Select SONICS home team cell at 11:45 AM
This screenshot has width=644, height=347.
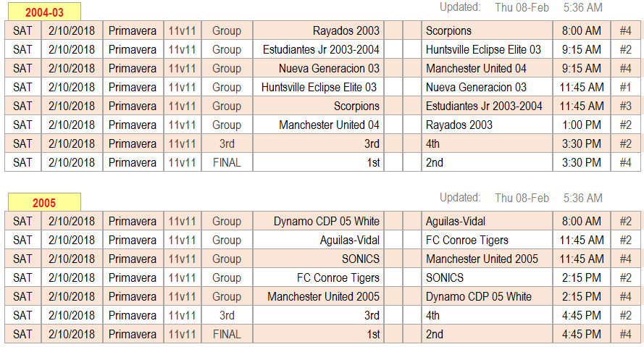(x=318, y=259)
